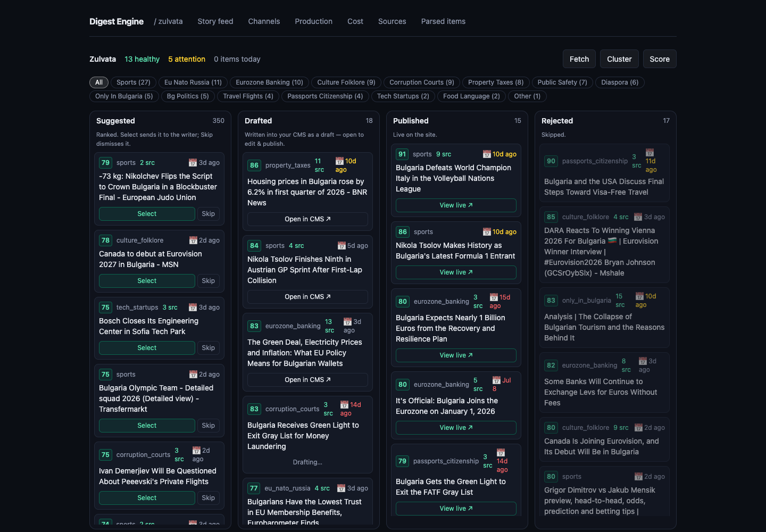766x532 pixels.
Task: Open Housing prices draft in CMS
Action: (307, 219)
